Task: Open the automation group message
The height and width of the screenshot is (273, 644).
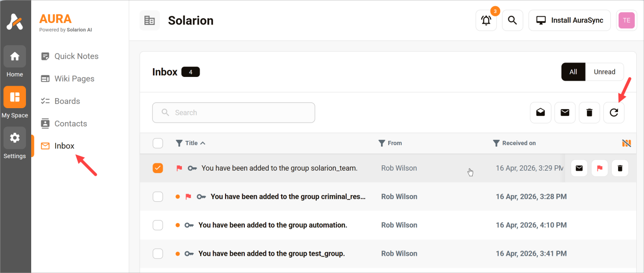Action: 273,225
